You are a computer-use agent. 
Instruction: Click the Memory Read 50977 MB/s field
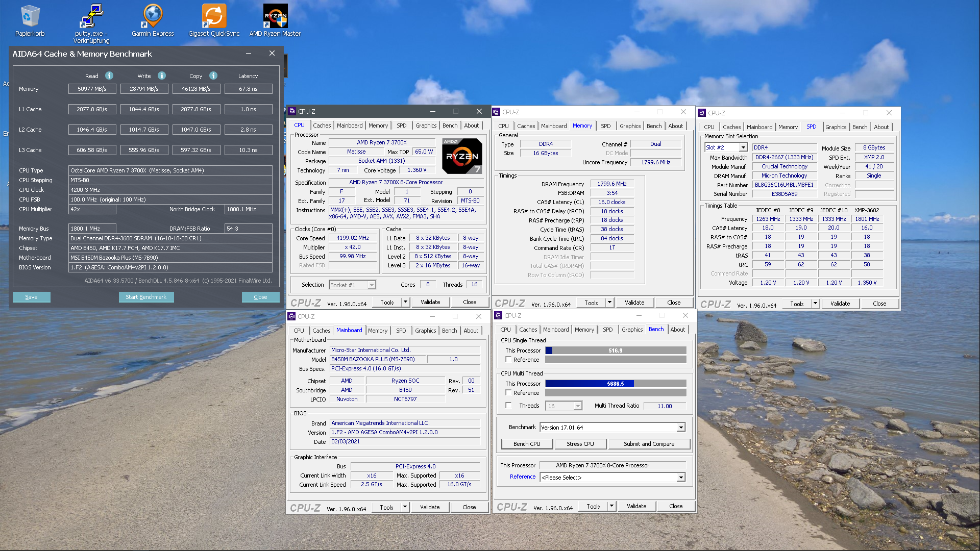click(92, 89)
